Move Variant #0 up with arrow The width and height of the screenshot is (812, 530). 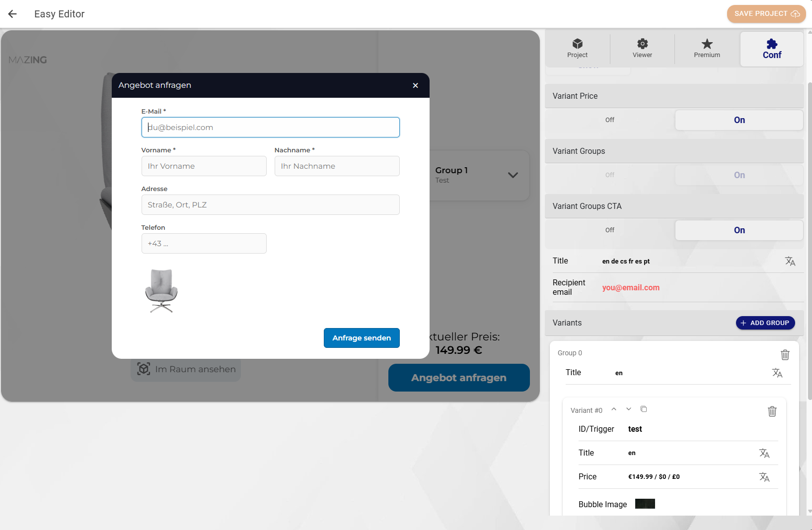pos(614,409)
